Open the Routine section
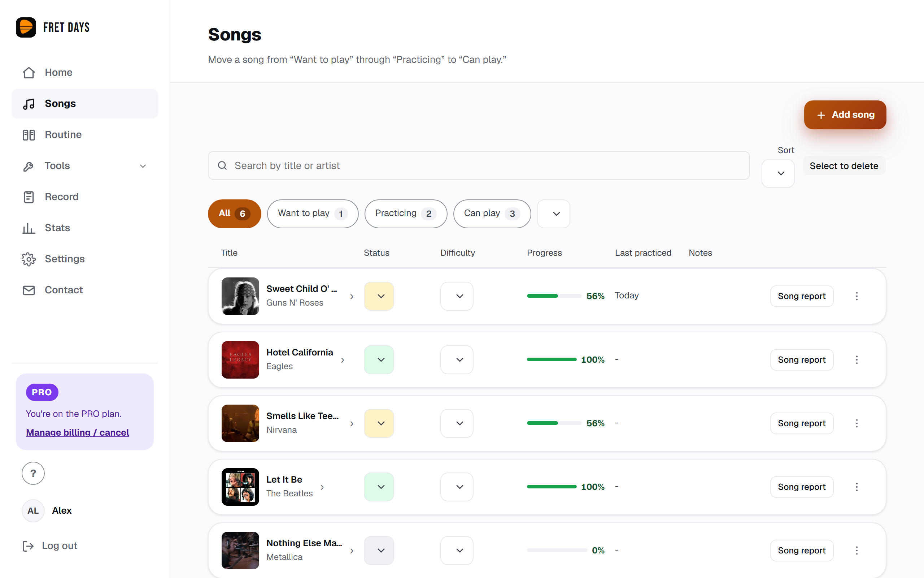The width and height of the screenshot is (924, 578). click(84, 134)
